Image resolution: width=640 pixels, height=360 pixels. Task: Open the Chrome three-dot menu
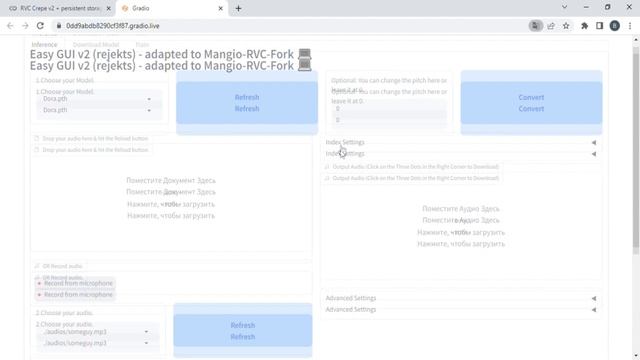[630, 26]
